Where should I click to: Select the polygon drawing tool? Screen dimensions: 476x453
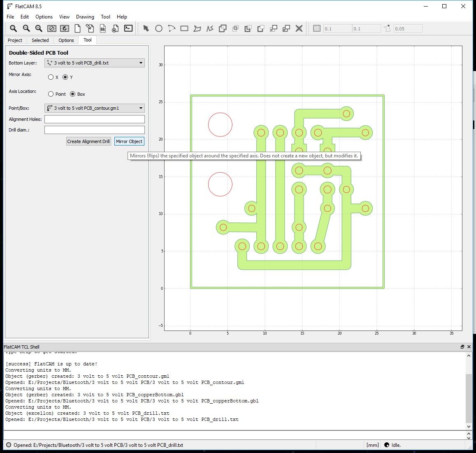[197, 28]
